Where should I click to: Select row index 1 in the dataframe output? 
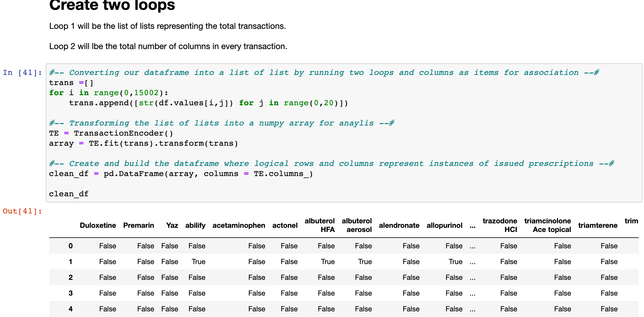point(70,262)
